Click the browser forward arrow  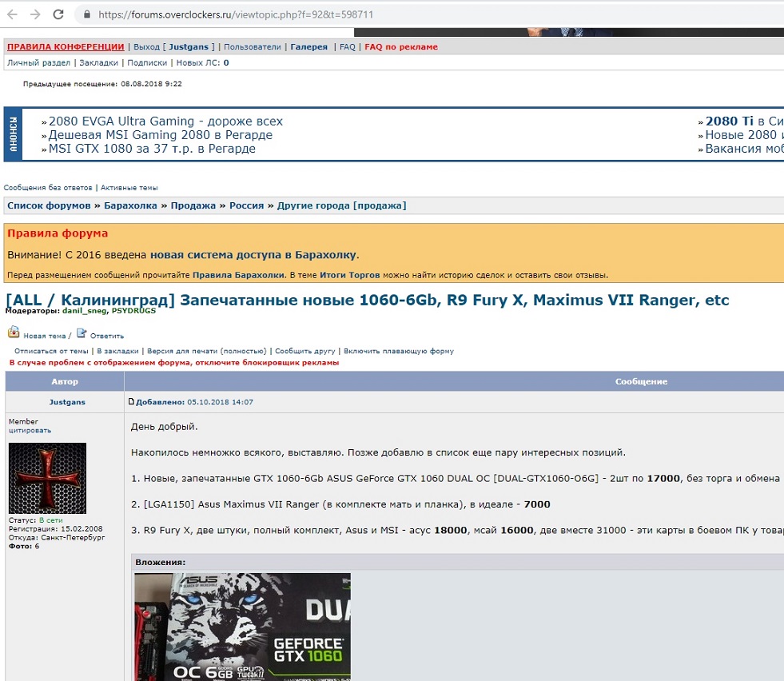[x=35, y=14]
